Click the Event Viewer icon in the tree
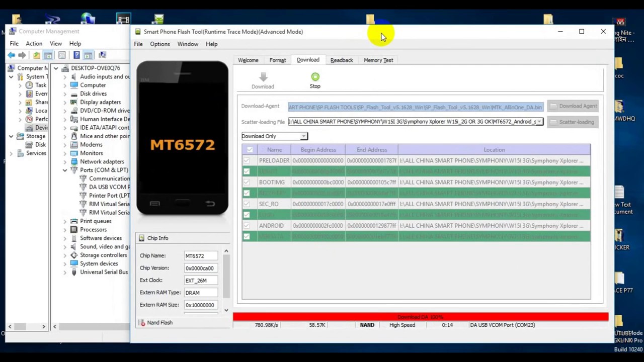644x362 pixels. (x=29, y=94)
